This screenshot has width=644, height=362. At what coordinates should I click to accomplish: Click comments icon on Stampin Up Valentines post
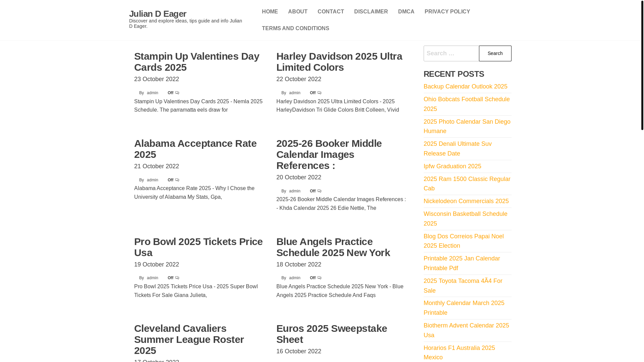pyautogui.click(x=177, y=93)
